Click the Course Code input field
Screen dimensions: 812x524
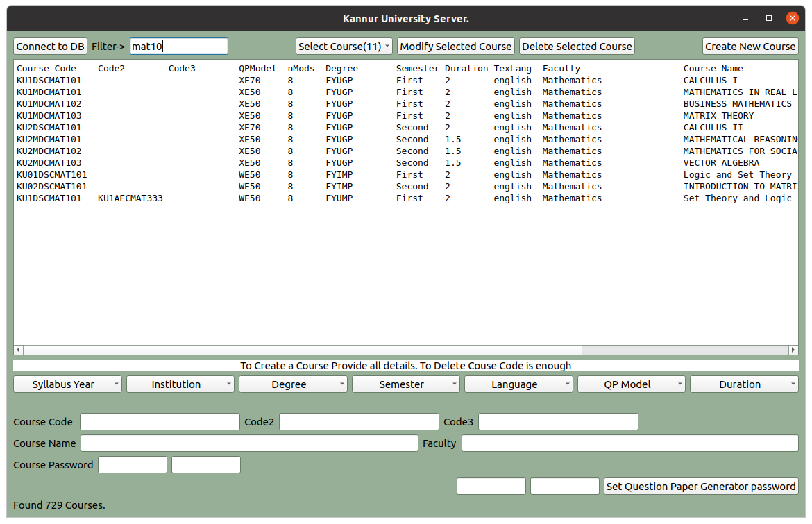160,422
